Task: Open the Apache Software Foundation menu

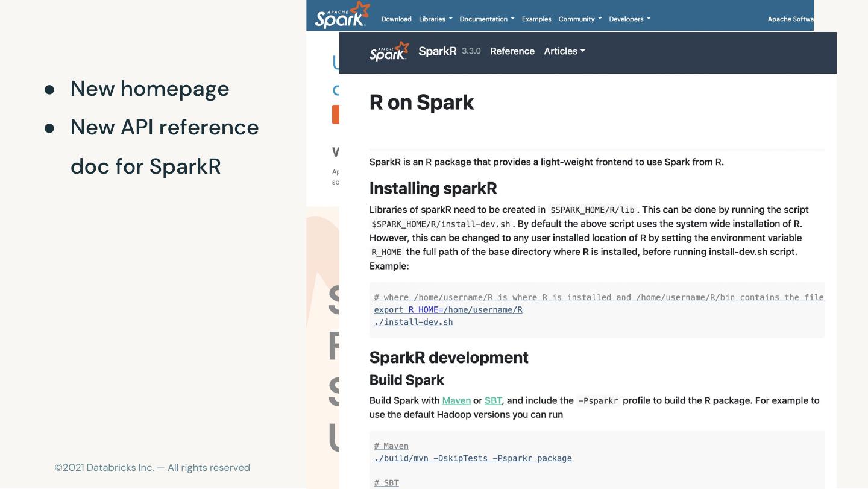Action: coord(790,19)
